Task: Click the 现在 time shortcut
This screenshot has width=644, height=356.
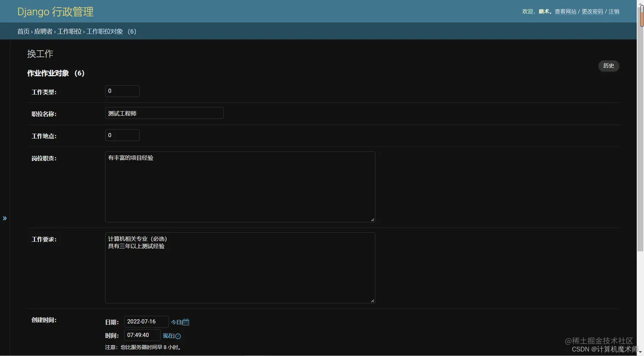Action: (168, 336)
